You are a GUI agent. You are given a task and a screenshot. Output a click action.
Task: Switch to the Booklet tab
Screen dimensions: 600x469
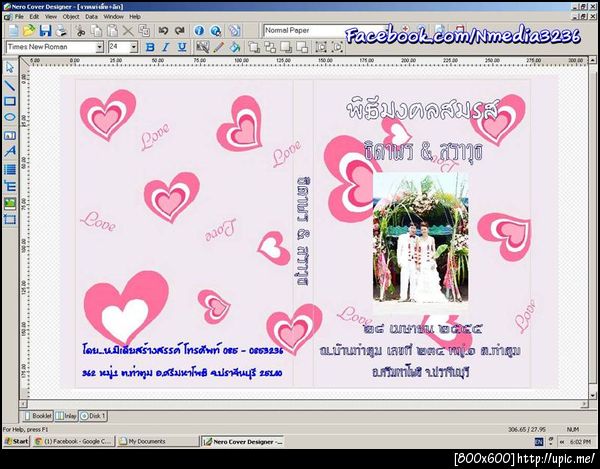click(38, 416)
